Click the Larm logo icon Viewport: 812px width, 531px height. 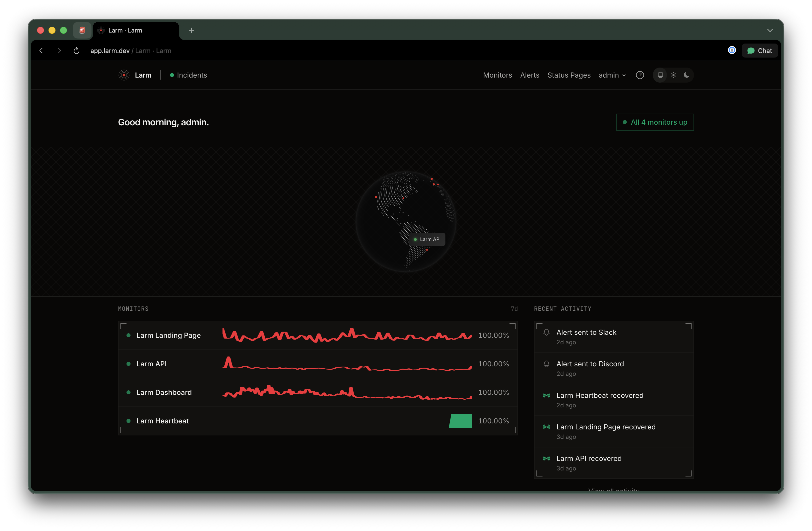tap(124, 75)
